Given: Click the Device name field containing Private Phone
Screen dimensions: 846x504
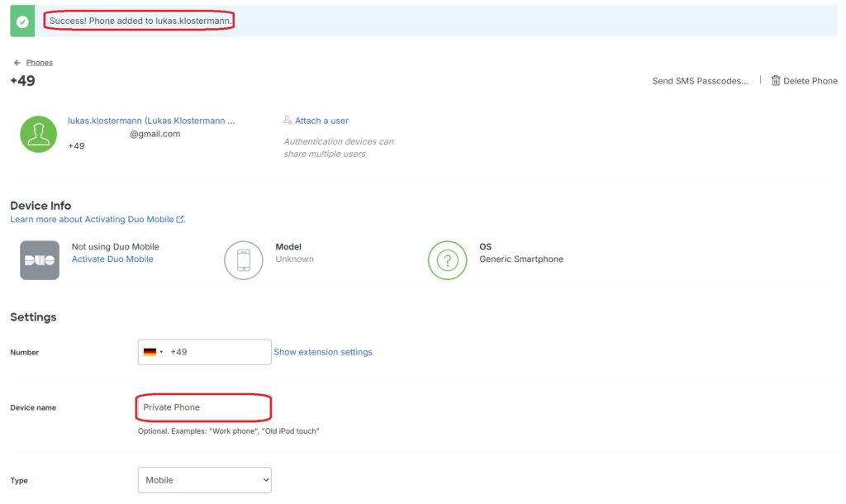Looking at the screenshot, I should (203, 407).
